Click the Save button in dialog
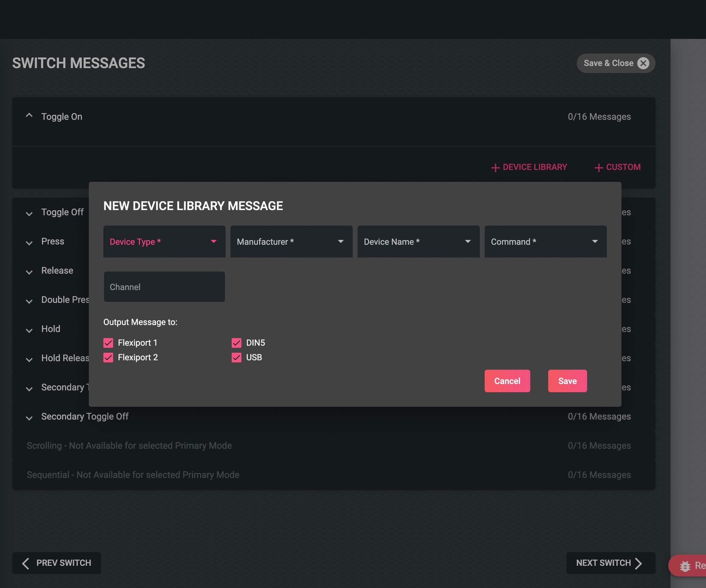Screen dimensions: 706x588 pyautogui.click(x=567, y=381)
